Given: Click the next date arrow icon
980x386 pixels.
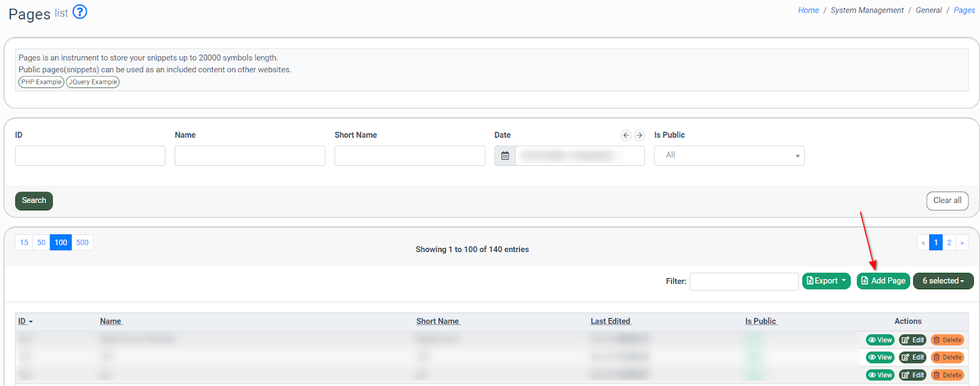Looking at the screenshot, I should click(639, 135).
